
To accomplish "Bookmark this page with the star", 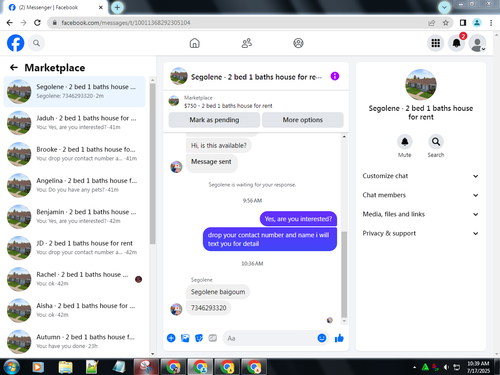I will (x=446, y=23).
